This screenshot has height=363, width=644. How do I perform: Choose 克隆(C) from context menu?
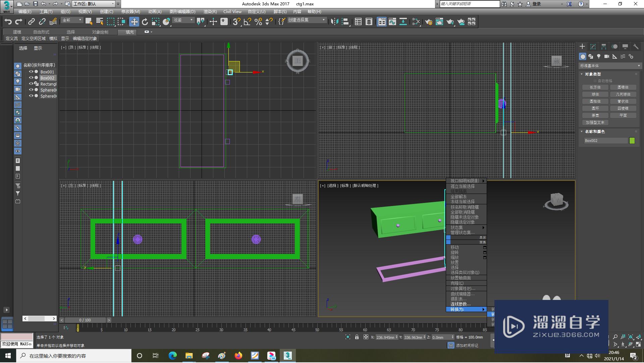pyautogui.click(x=466, y=283)
